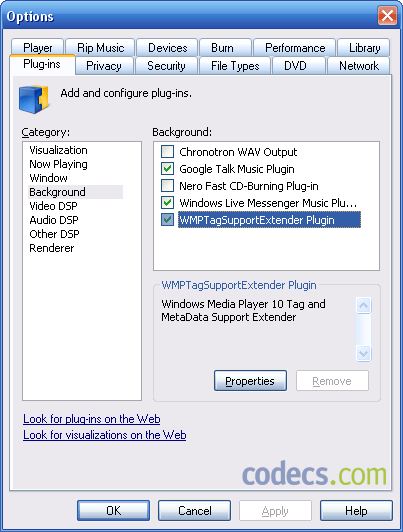This screenshot has height=532, width=403.
Task: Pick Video DSP category
Action: click(x=53, y=206)
